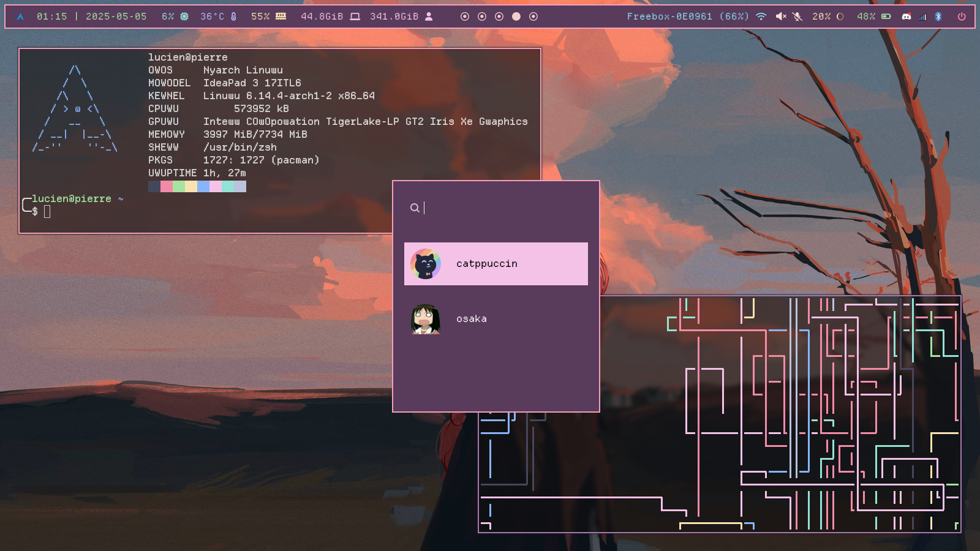Click the 48% battery value
The image size is (980, 551).
(866, 17)
